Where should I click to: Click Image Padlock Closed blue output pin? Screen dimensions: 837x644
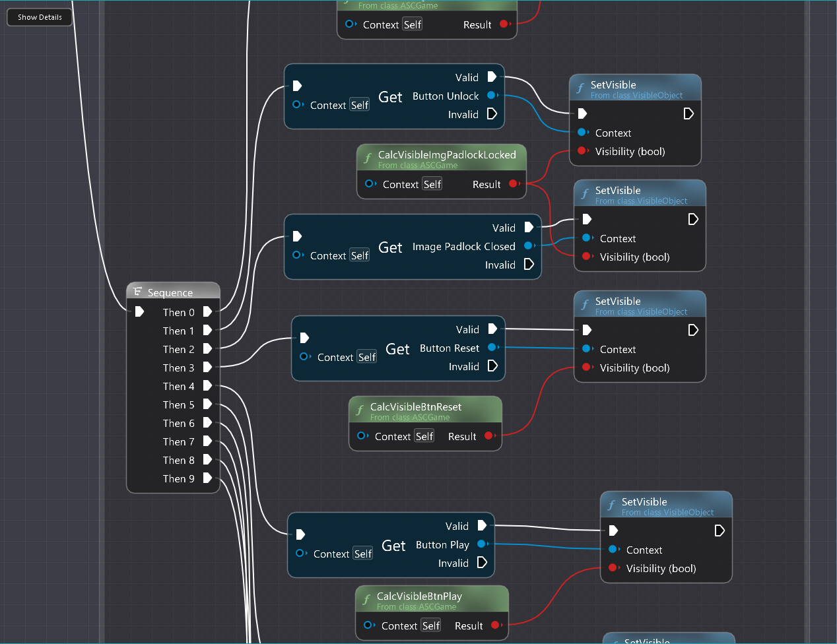tap(529, 245)
